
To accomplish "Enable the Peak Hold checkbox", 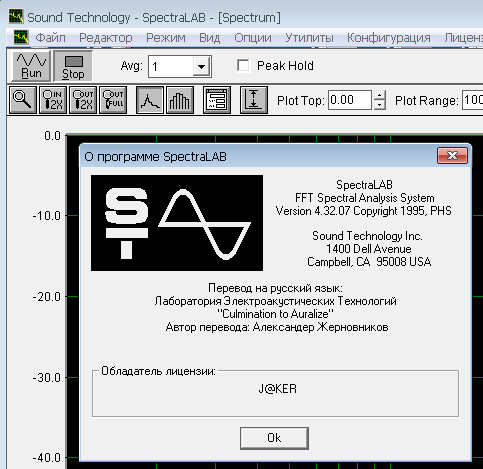I will coord(243,65).
